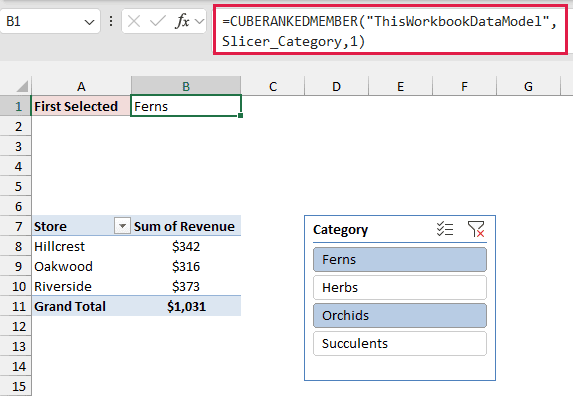573x396 pixels.
Task: Select column E header
Action: pyautogui.click(x=401, y=87)
